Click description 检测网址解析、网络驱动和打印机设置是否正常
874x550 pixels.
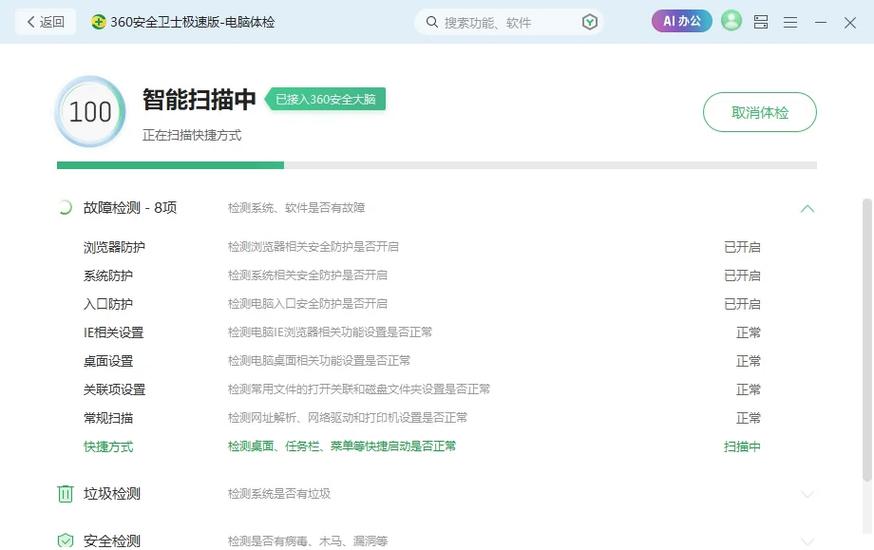click(x=347, y=417)
